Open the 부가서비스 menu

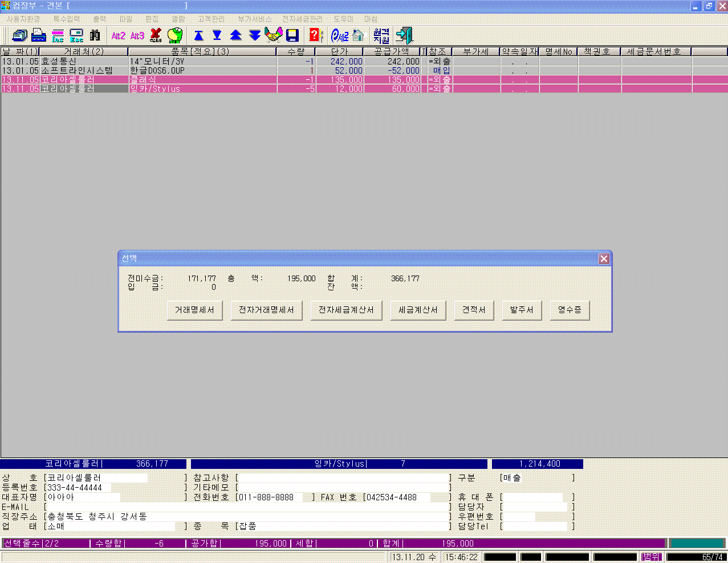(255, 19)
